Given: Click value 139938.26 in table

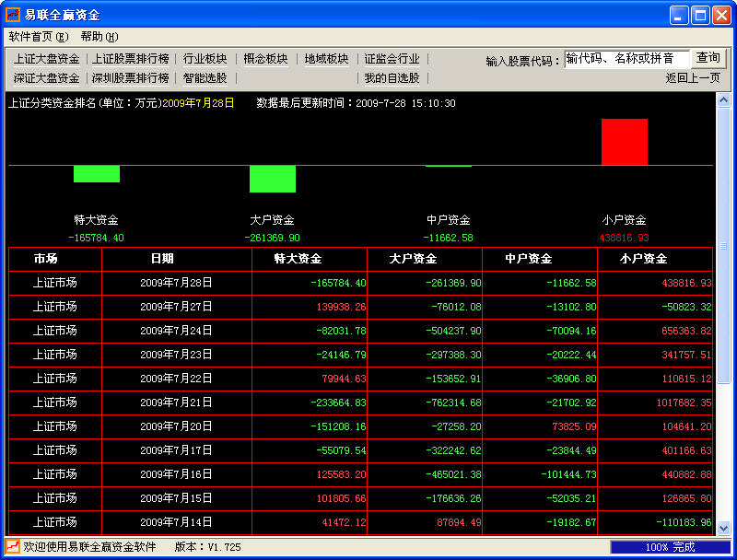Looking at the screenshot, I should (341, 308).
